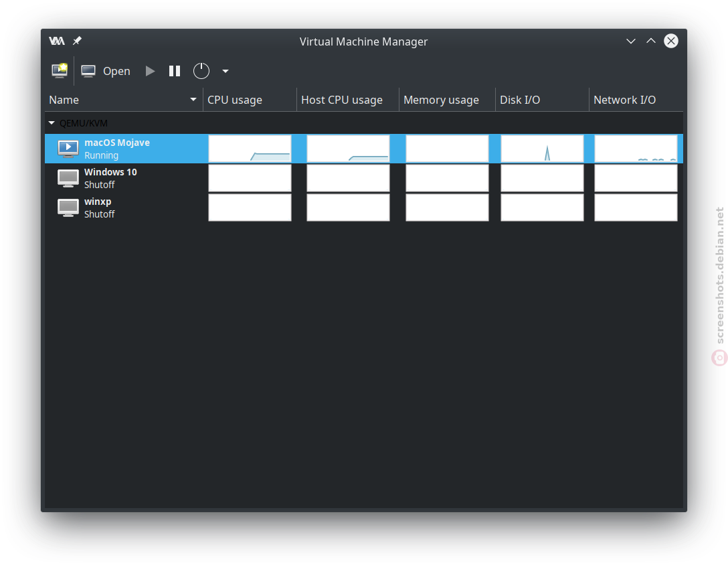This screenshot has height=565, width=728.
Task: Pause the running virtual machine
Action: coord(175,71)
